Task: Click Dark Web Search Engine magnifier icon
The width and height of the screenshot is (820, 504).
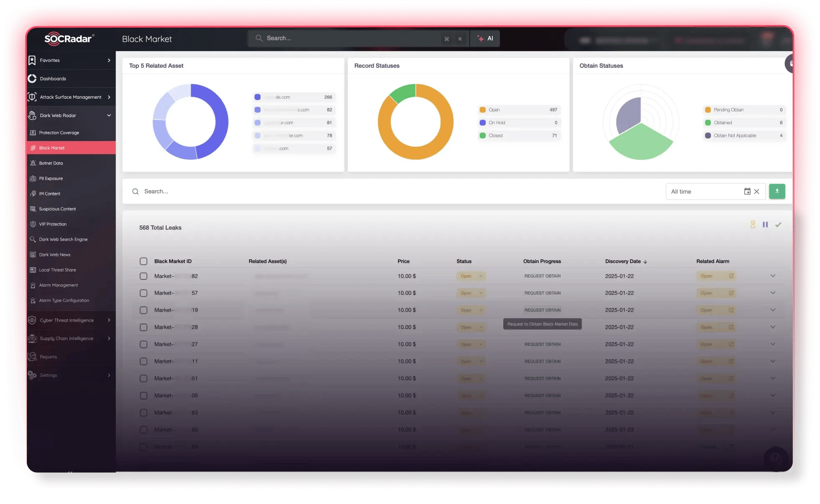Action: pos(33,239)
